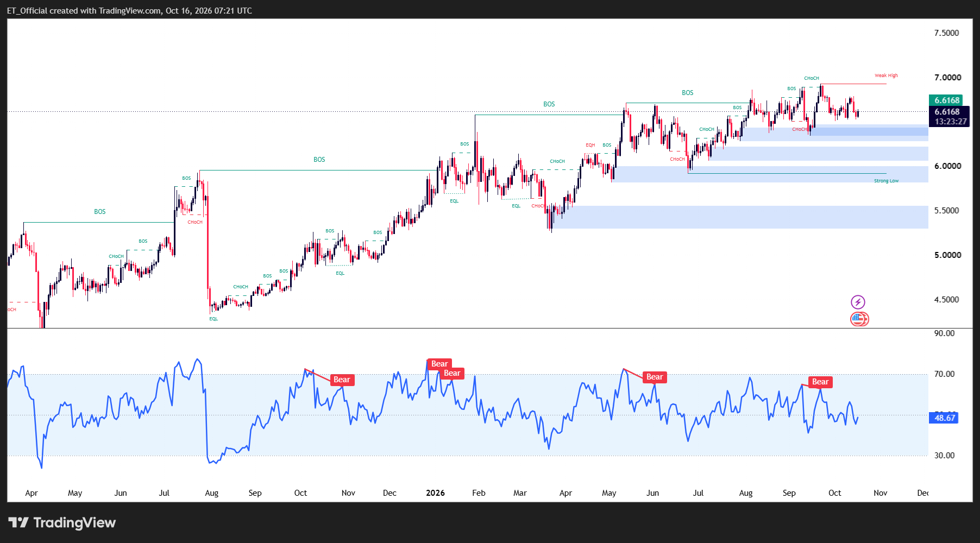Screen dimensions: 980x543
Task: Click the US flag economic event icon
Action: (858, 319)
